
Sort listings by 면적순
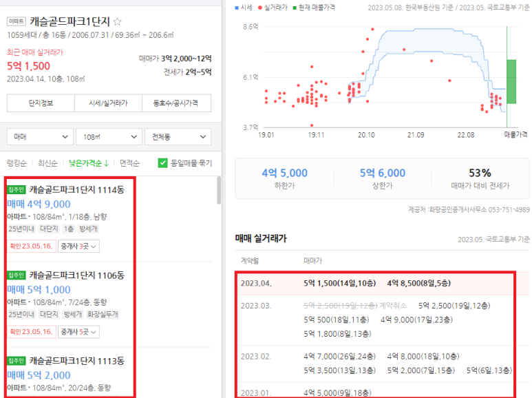click(x=129, y=163)
